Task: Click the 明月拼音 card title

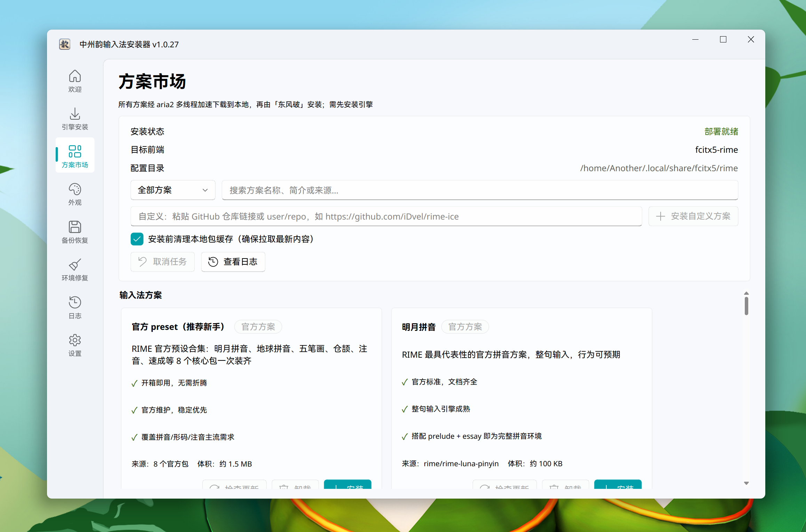Action: tap(419, 327)
